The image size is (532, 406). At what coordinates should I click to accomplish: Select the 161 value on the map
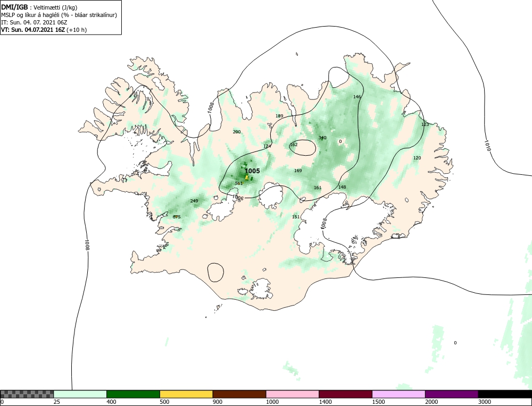[318, 188]
